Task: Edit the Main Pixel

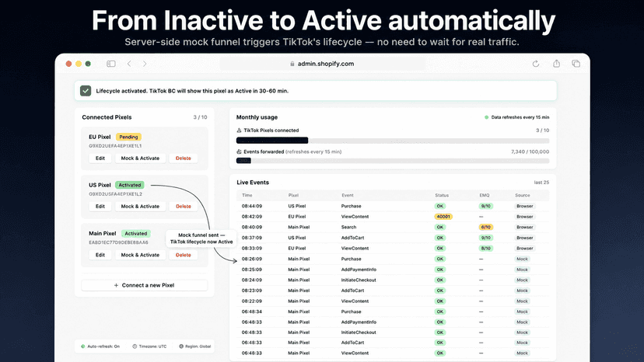Action: (100, 255)
